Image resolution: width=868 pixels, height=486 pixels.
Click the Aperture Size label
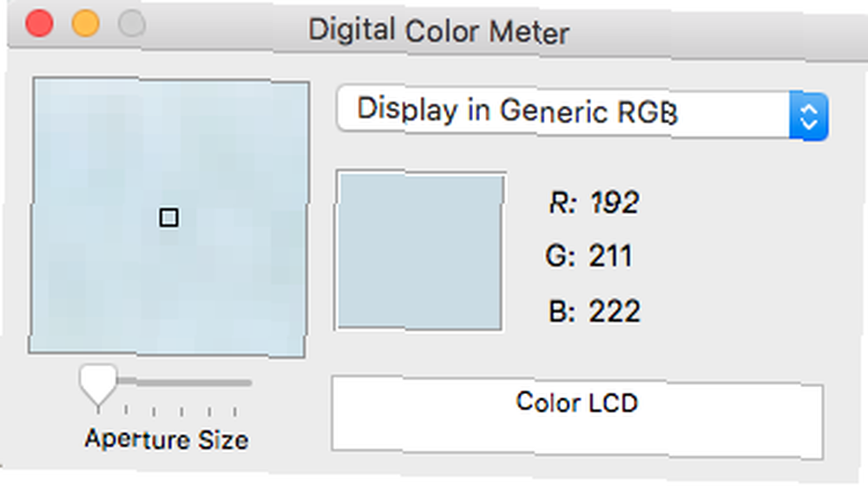167,439
